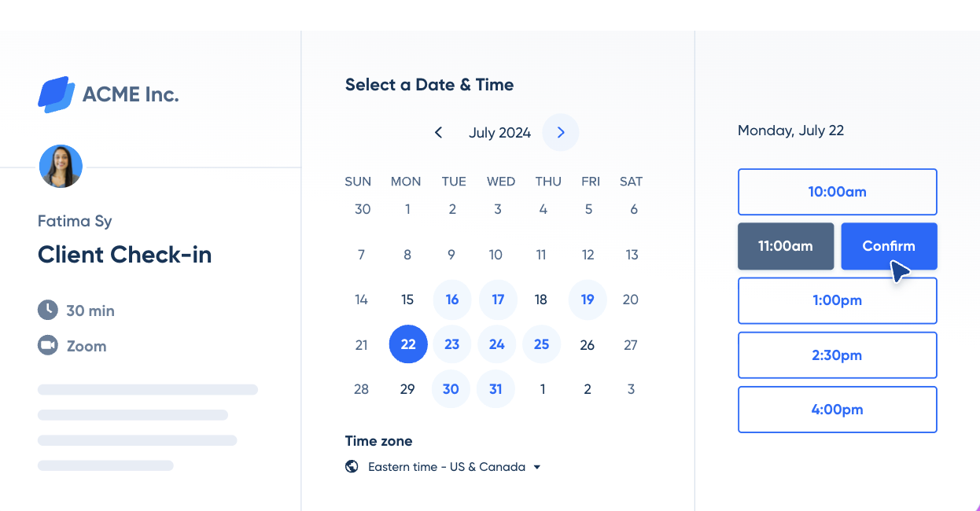Viewport: 980px width, 511px height.
Task: Click Fatima Sy's profile photo
Action: click(x=61, y=166)
